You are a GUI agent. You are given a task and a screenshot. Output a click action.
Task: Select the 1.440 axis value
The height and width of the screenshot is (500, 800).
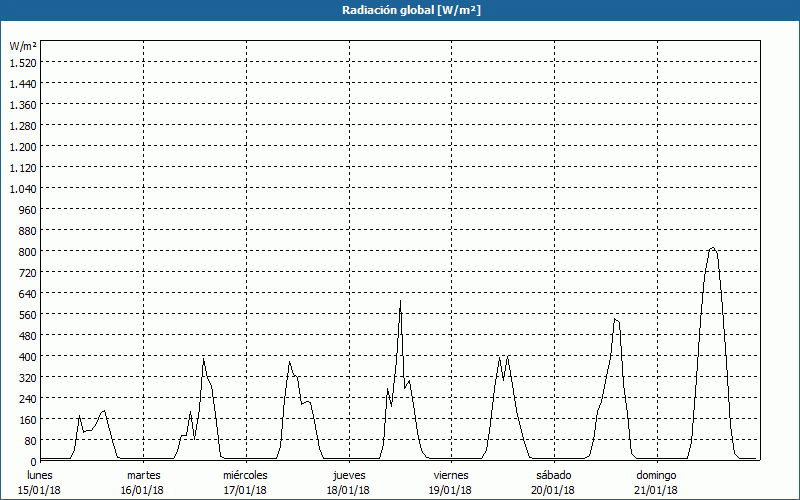point(23,84)
